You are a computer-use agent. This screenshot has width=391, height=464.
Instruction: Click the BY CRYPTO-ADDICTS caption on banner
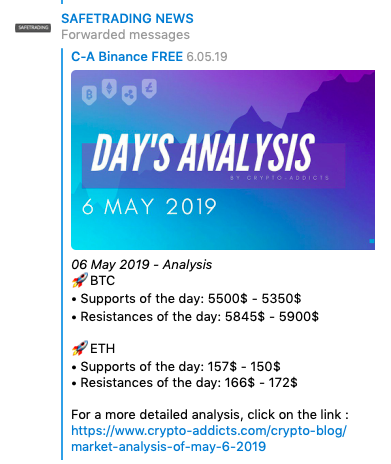pos(279,178)
